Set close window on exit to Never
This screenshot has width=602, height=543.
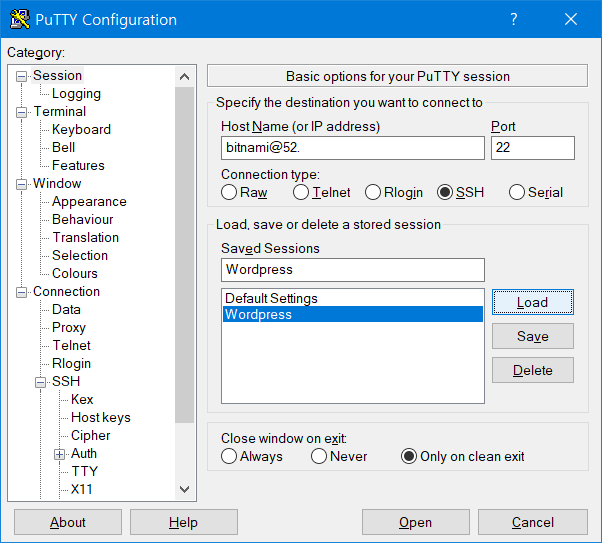pyautogui.click(x=319, y=456)
